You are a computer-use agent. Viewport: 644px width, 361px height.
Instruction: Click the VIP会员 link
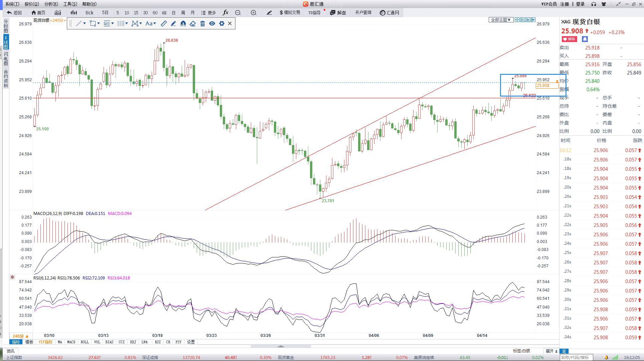pos(549,4)
